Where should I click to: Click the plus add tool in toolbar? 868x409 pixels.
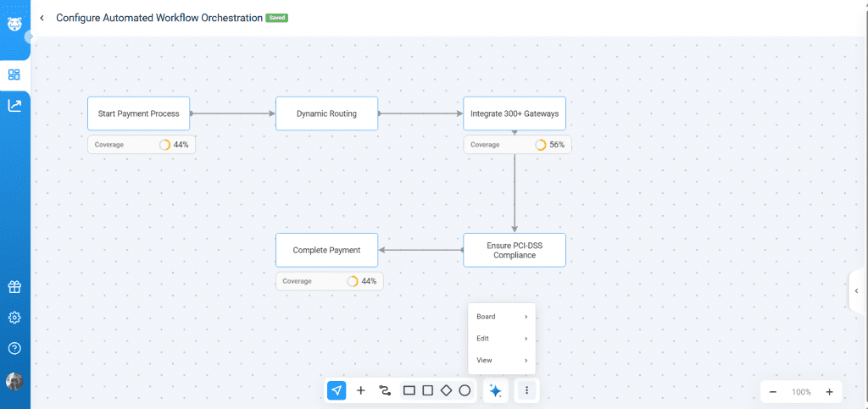pos(360,390)
